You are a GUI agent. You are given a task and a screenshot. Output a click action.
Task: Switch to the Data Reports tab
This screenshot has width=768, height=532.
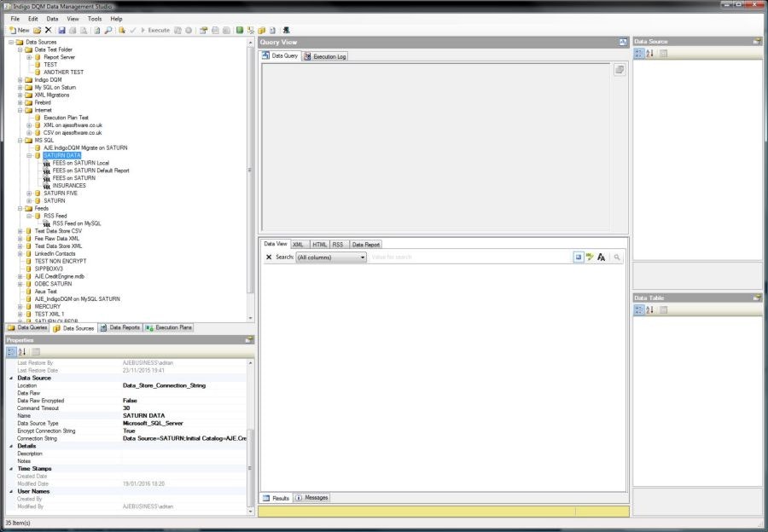[x=125, y=327]
